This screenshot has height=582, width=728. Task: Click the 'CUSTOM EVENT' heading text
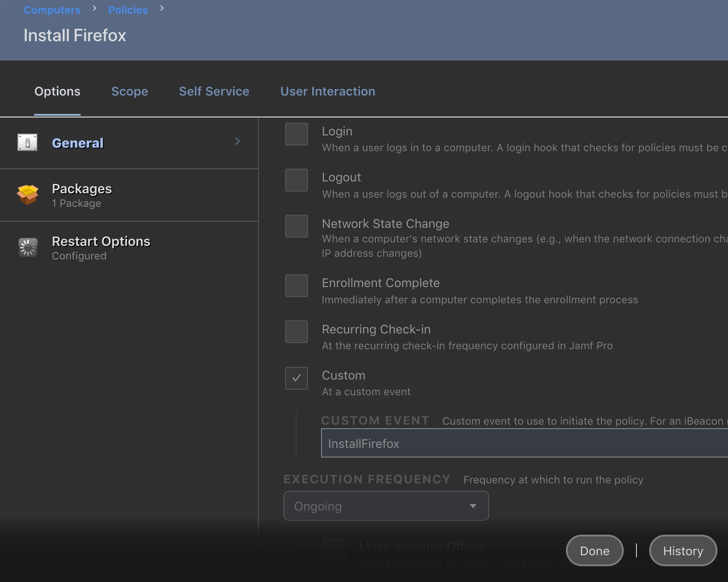coord(375,420)
